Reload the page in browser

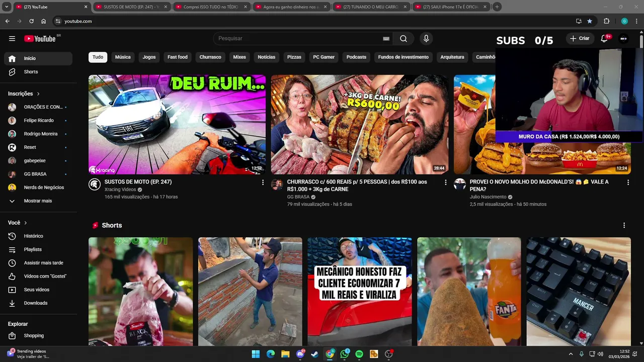click(31, 21)
